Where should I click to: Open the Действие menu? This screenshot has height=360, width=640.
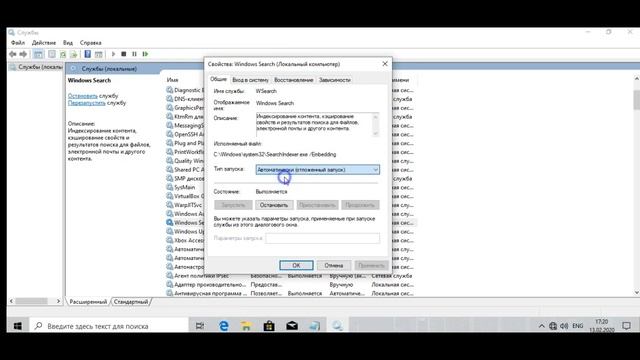coord(44,43)
